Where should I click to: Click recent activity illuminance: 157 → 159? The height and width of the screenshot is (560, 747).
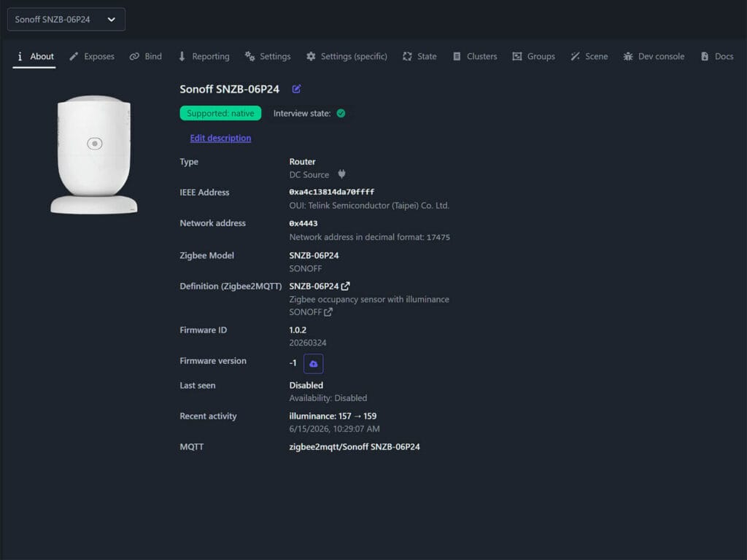333,416
